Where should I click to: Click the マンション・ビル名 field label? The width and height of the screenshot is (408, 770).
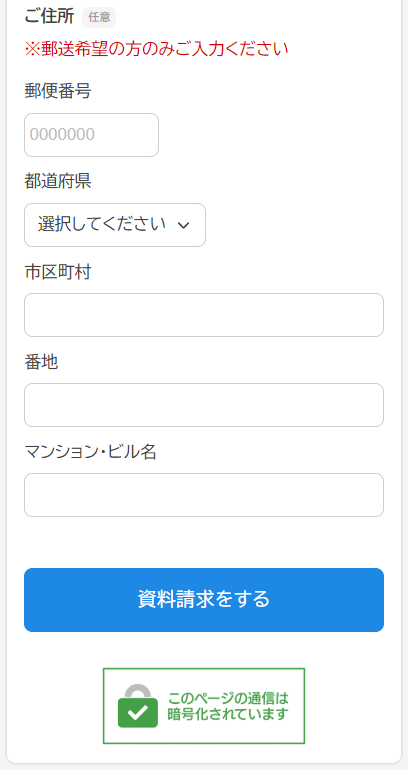90,452
